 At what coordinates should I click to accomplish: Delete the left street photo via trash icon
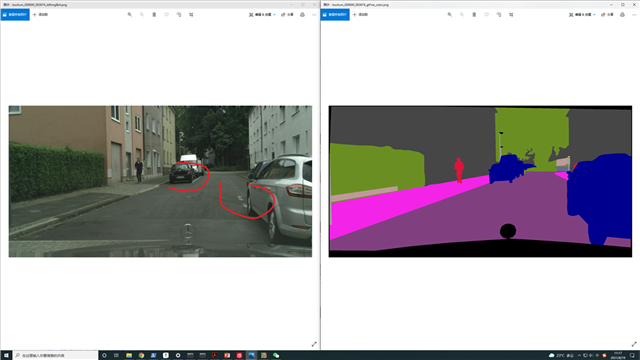154,15
